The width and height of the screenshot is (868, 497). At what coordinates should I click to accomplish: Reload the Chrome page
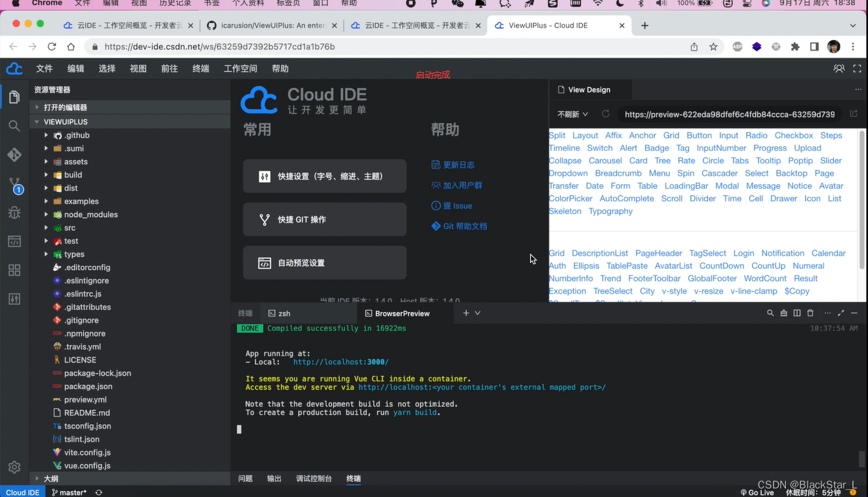tap(52, 47)
